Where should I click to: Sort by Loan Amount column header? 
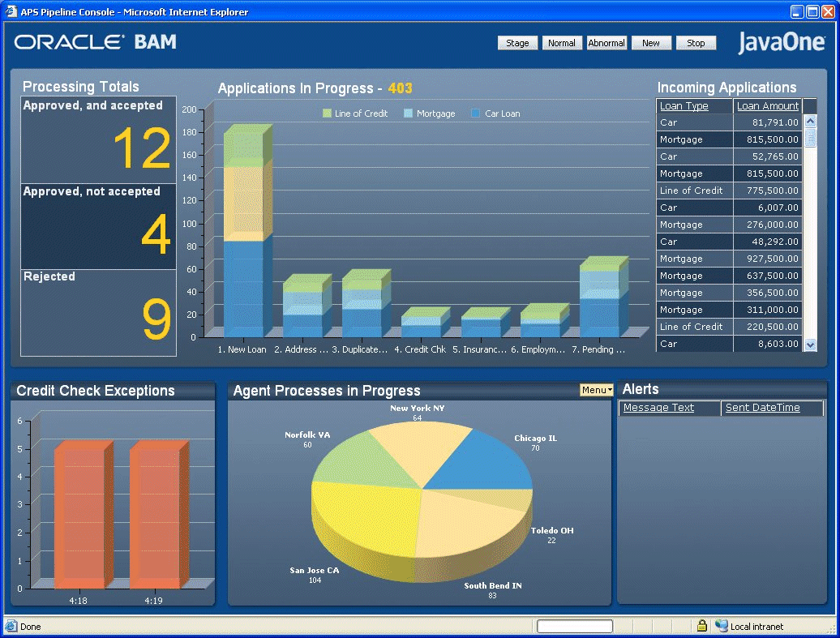pos(768,106)
